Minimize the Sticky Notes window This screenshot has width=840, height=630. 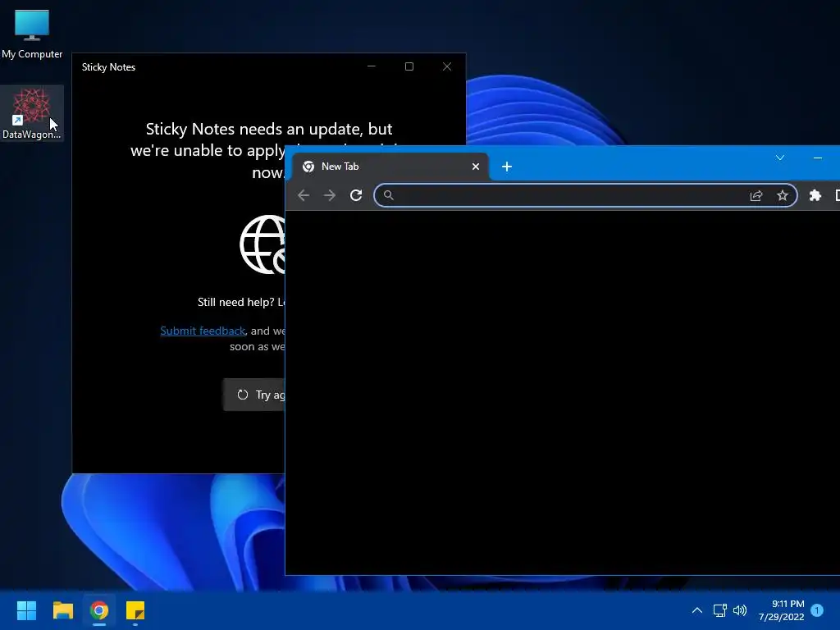tap(372, 66)
